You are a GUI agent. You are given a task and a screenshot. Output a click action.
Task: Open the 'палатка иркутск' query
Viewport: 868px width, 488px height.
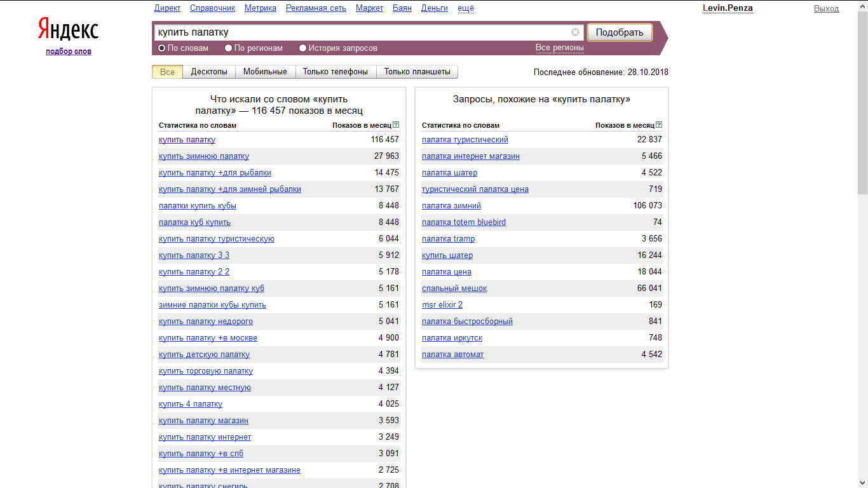(x=452, y=338)
